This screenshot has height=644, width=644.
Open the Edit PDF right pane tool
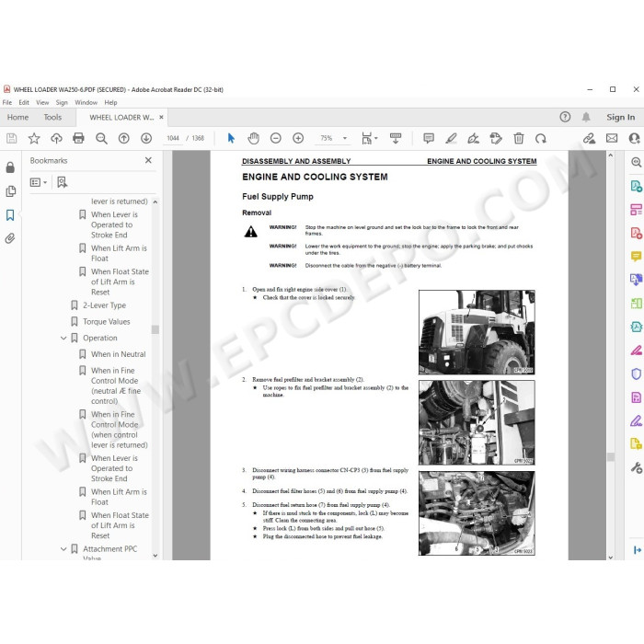click(636, 210)
